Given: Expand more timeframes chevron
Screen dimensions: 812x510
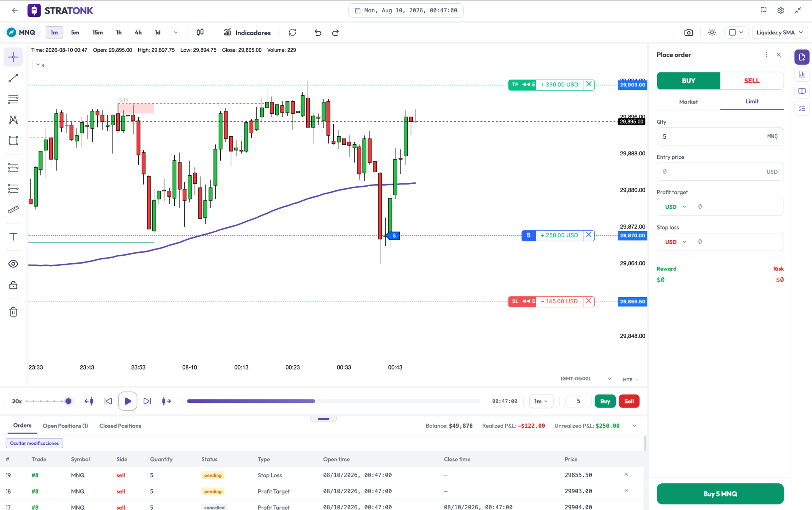Looking at the screenshot, I should click(176, 33).
